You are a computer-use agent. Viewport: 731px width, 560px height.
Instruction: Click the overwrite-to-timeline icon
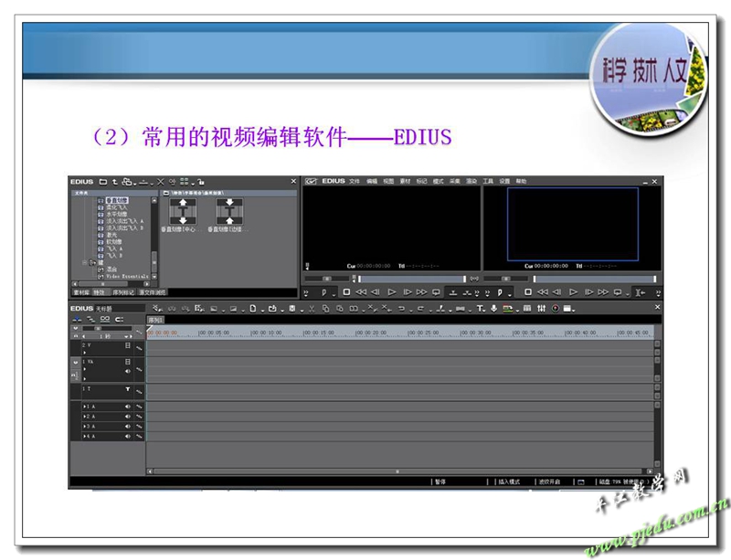pyautogui.click(x=467, y=293)
